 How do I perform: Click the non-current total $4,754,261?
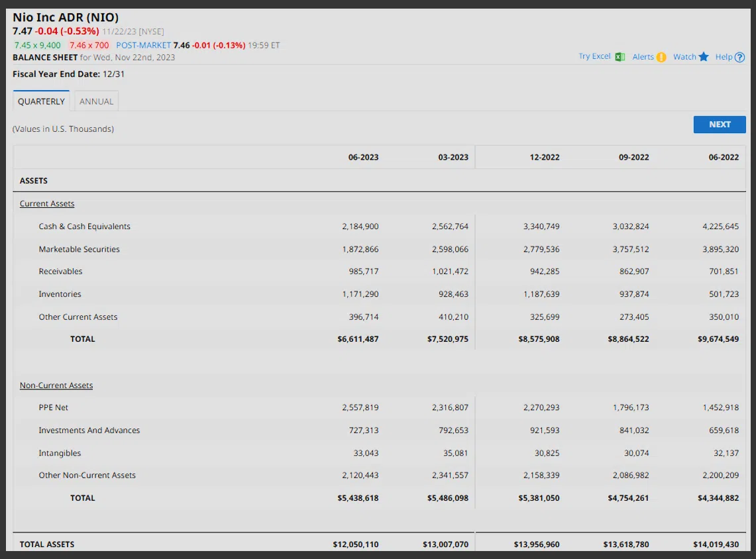pyautogui.click(x=628, y=498)
